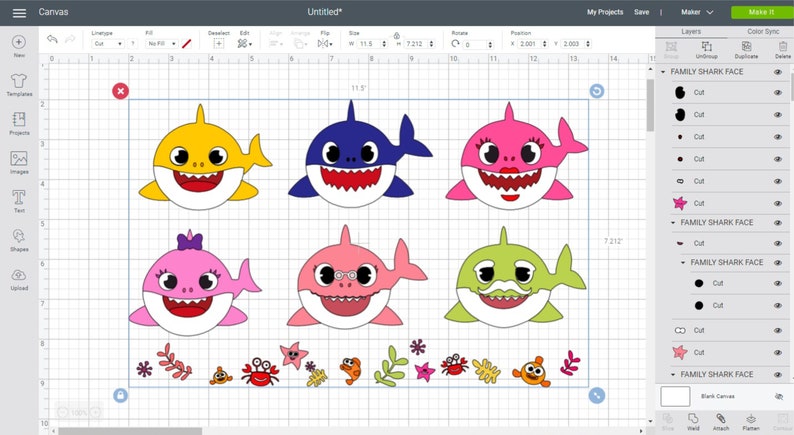Hide the pink star Cut layer
The width and height of the screenshot is (794, 435).
778,204
